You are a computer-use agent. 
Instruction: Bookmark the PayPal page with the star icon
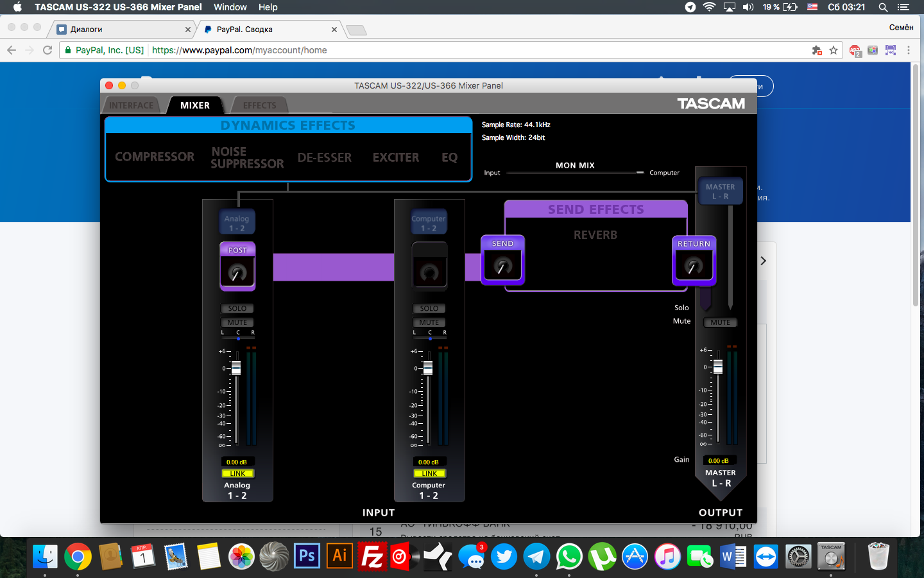pos(834,50)
